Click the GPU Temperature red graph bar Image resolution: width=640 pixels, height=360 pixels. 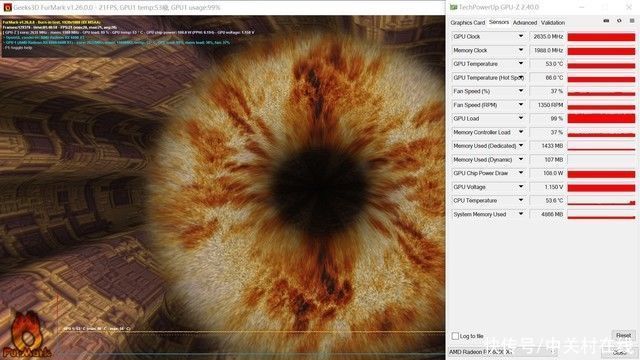click(x=601, y=64)
